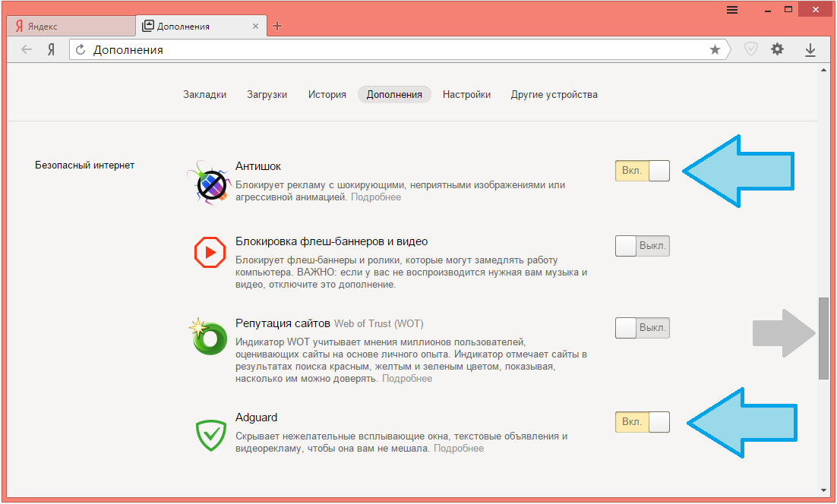
Task: Click Подробнее link under Adguard
Action: (459, 449)
